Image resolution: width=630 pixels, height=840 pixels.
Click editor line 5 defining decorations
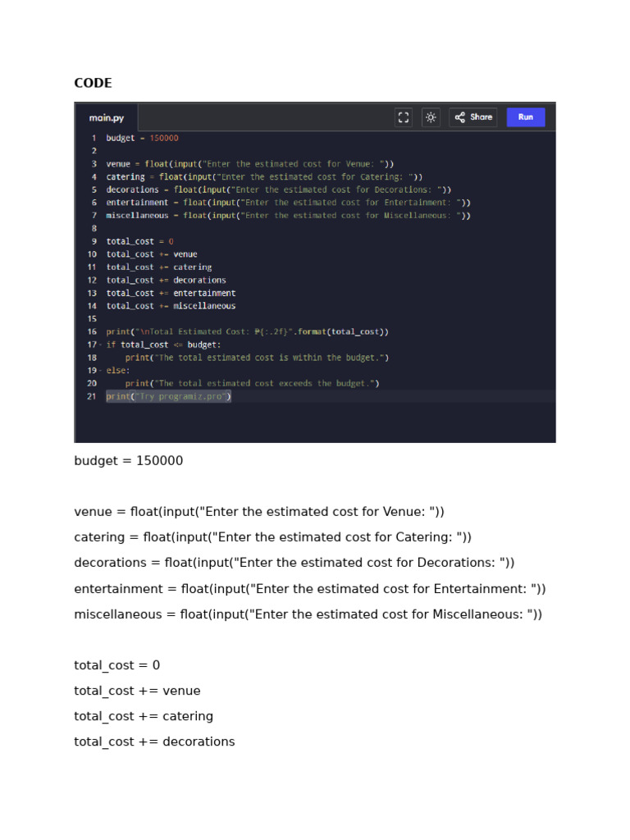[x=279, y=189]
